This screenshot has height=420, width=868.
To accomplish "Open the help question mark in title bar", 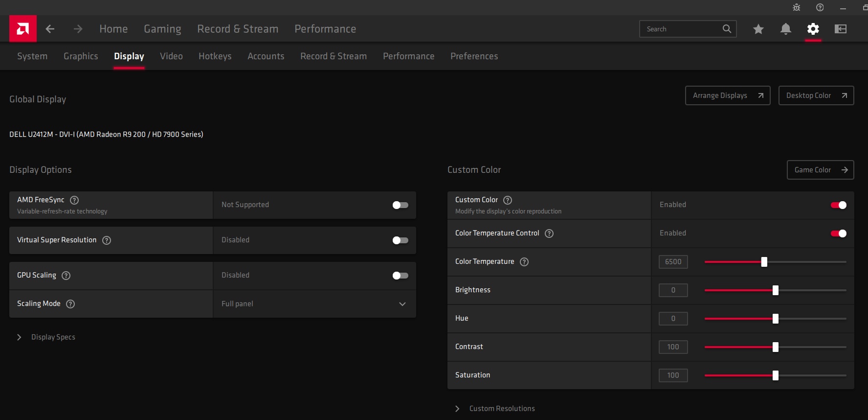I will [x=820, y=7].
